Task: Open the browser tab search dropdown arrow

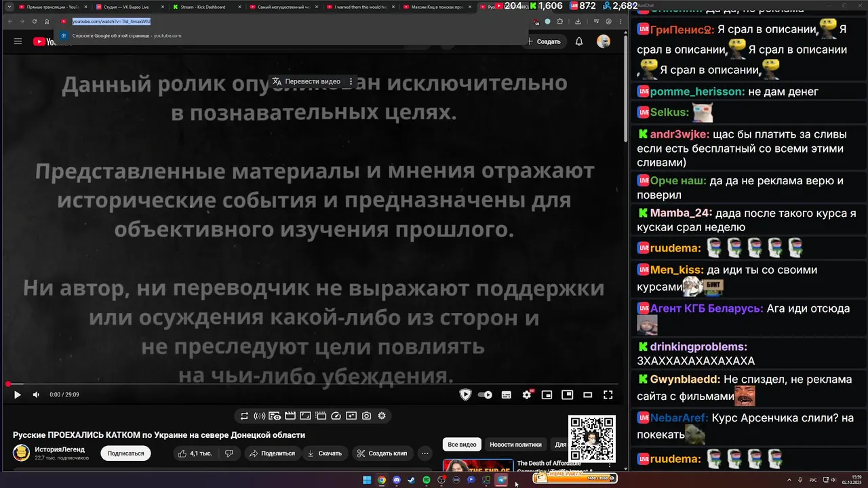Action: click(9, 7)
